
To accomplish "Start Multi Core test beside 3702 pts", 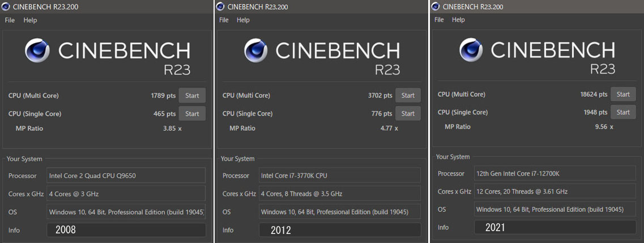I will pos(408,95).
